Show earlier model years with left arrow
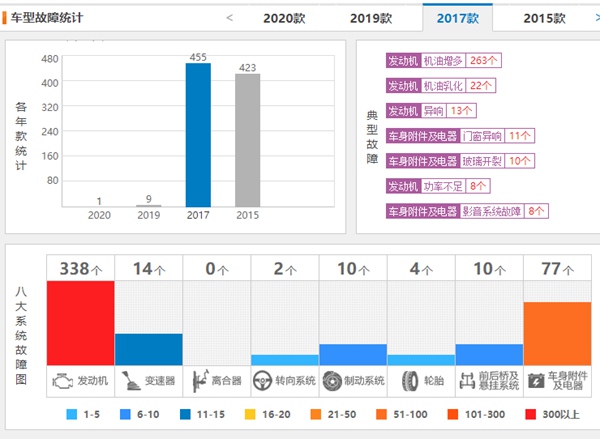Image resolution: width=600 pixels, height=439 pixels. (x=230, y=17)
